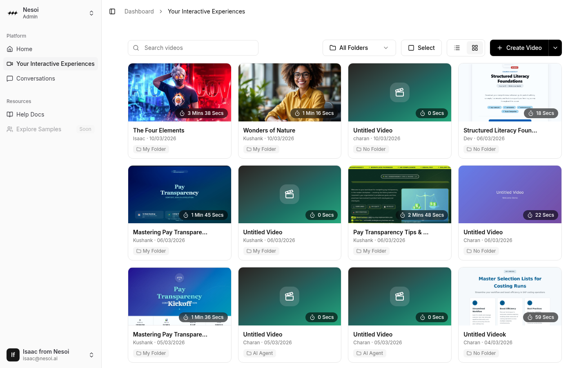This screenshot has width=588, height=368.
Task: Expand the Nesoi workspace switcher
Action: pos(91,13)
